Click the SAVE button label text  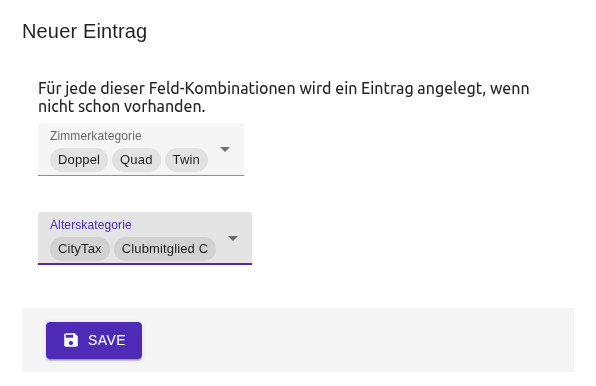[x=106, y=340]
